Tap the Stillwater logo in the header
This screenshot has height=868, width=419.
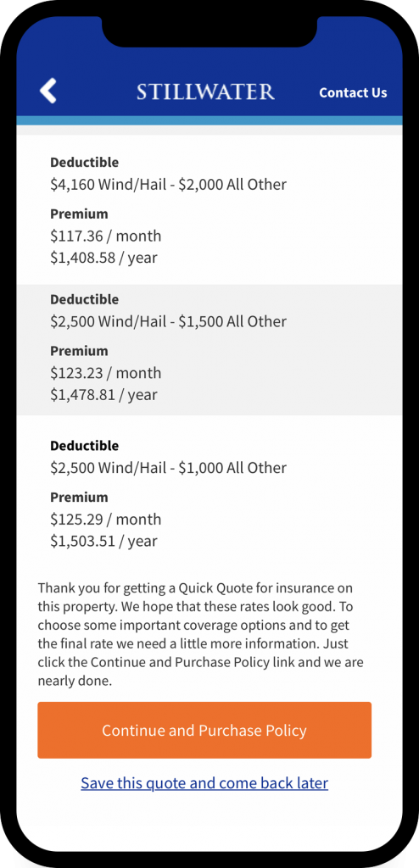205,92
